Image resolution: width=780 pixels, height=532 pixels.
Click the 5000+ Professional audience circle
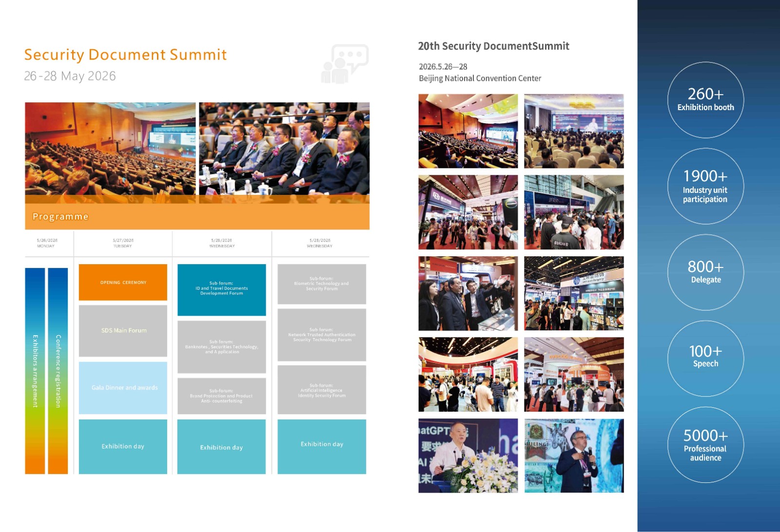pos(705,445)
